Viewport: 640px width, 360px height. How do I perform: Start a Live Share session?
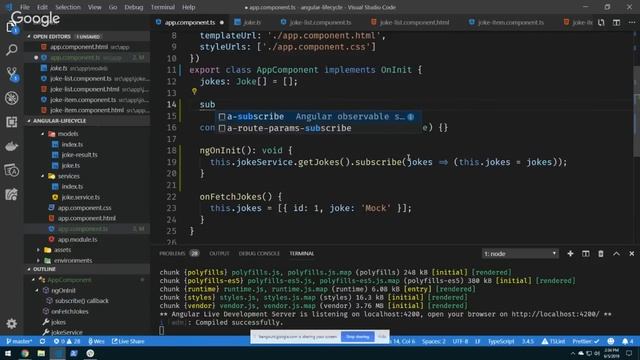coord(128,341)
